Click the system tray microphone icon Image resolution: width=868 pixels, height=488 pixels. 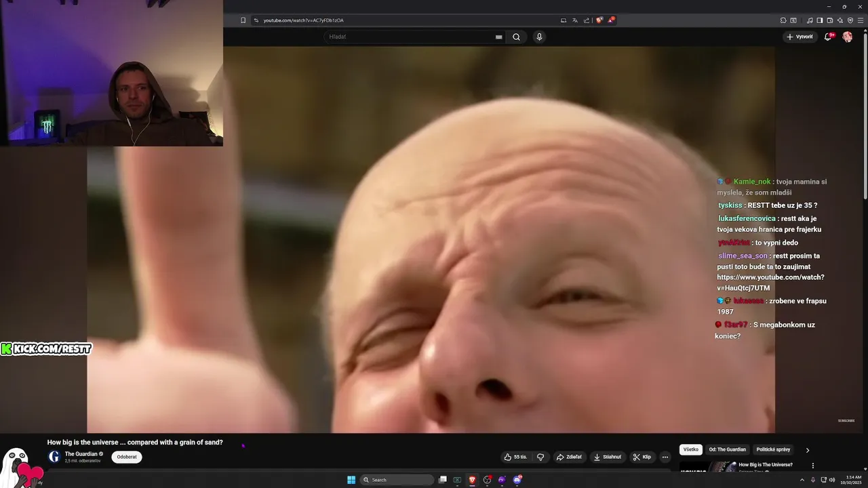[x=813, y=480]
